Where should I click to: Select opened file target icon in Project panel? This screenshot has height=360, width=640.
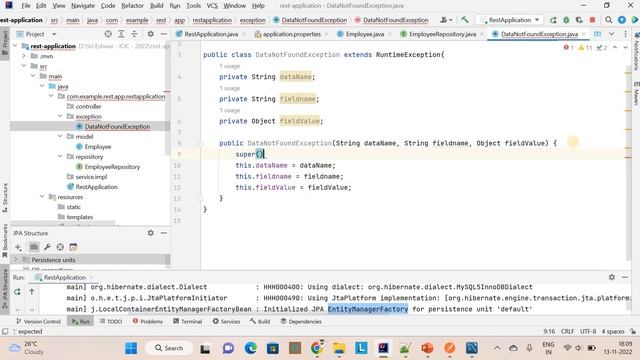tap(108, 34)
